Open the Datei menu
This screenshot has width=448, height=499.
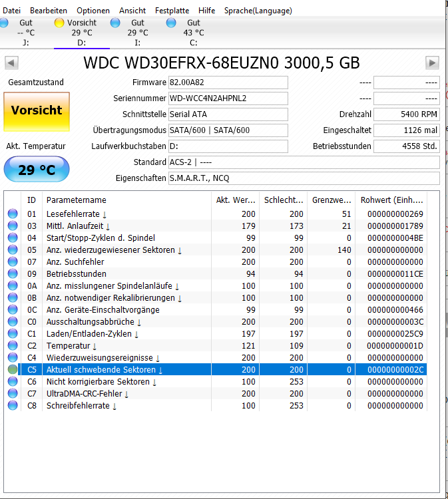[11, 11]
